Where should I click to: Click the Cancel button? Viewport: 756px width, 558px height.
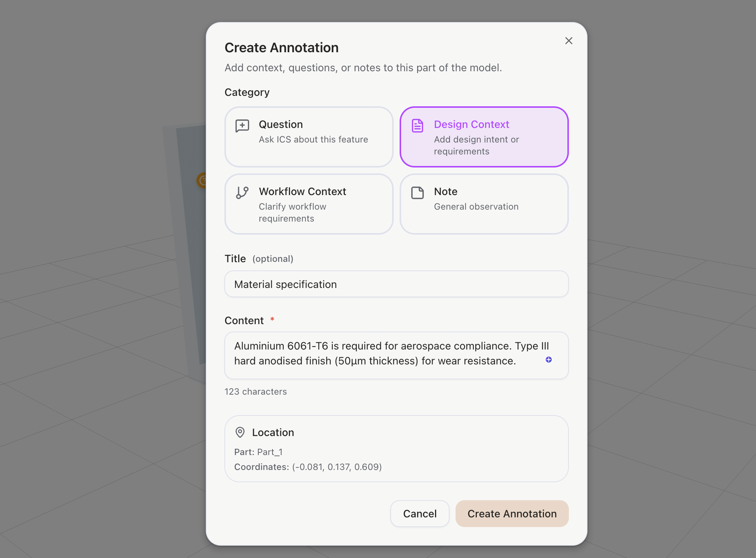[419, 514]
